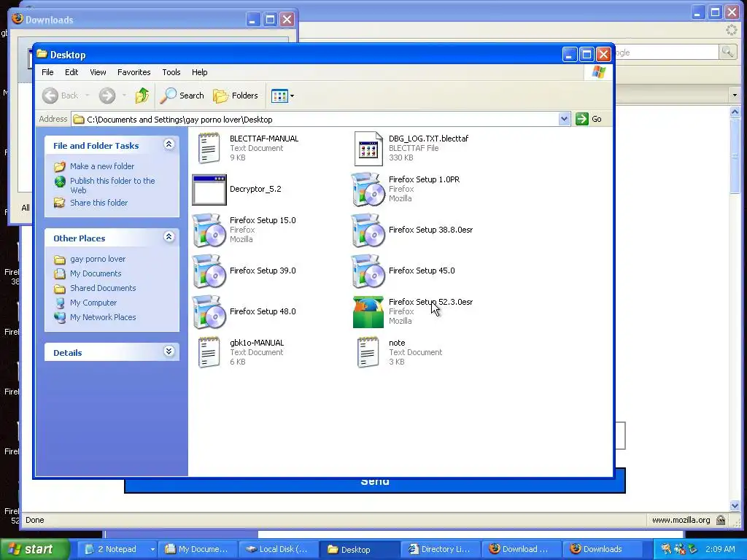The image size is (747, 560).
Task: Select the note text document icon
Action: [368, 352]
